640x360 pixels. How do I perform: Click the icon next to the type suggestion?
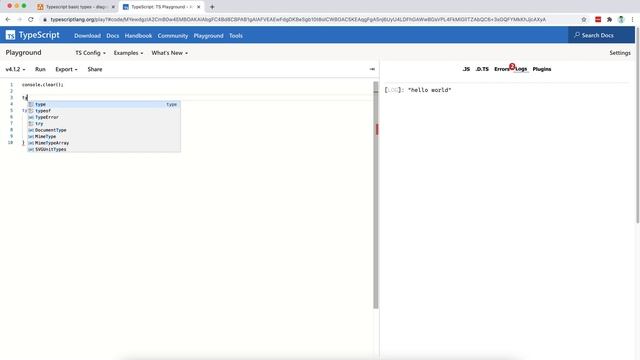point(31,104)
